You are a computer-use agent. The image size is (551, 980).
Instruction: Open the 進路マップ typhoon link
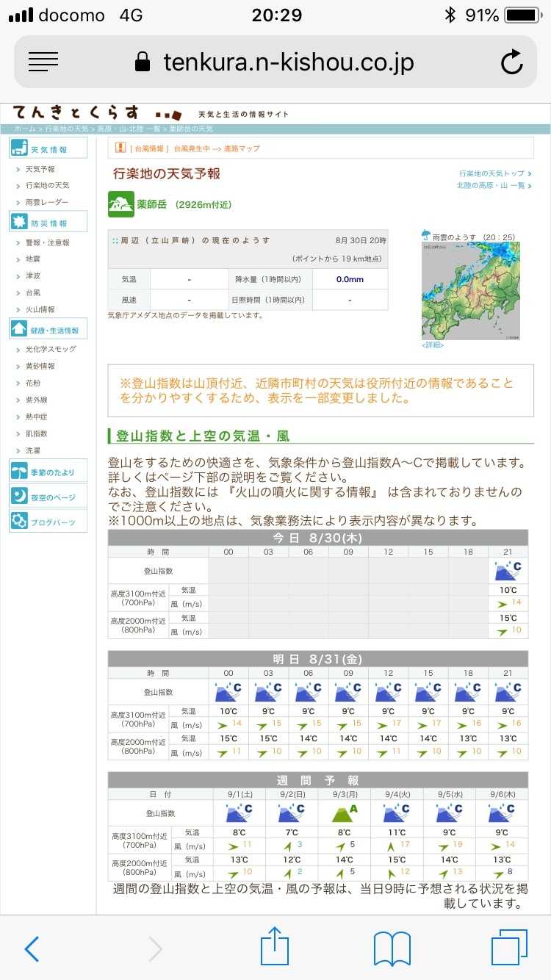point(242,148)
